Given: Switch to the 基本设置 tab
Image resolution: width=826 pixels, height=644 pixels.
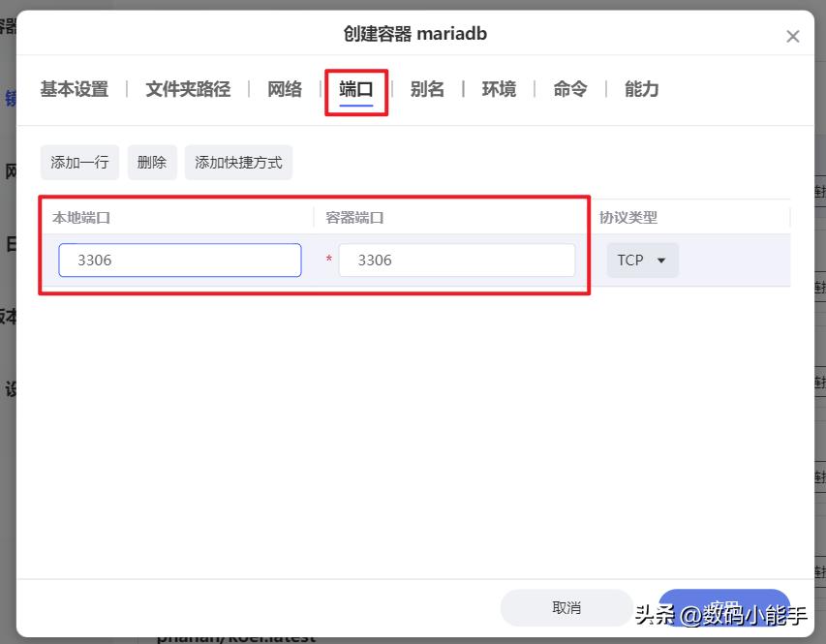Looking at the screenshot, I should click(x=75, y=89).
